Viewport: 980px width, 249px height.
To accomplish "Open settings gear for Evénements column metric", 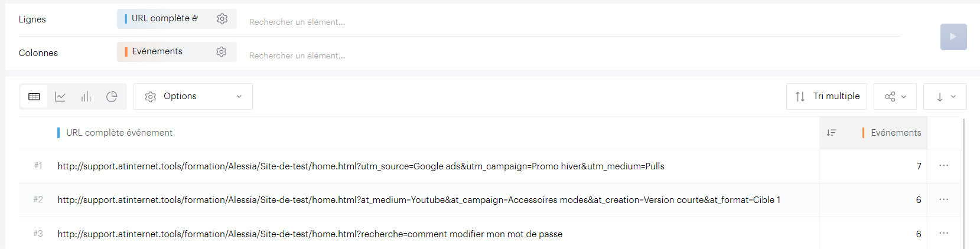I will [x=222, y=52].
